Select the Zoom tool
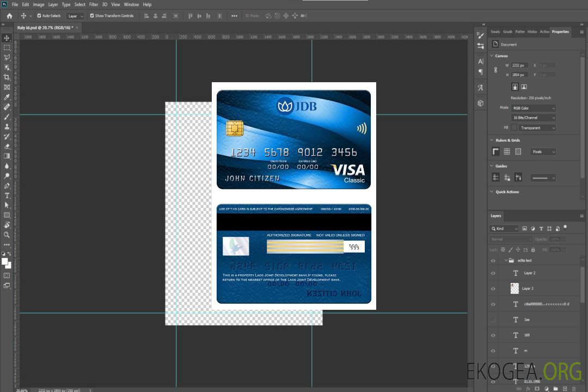 point(7,235)
